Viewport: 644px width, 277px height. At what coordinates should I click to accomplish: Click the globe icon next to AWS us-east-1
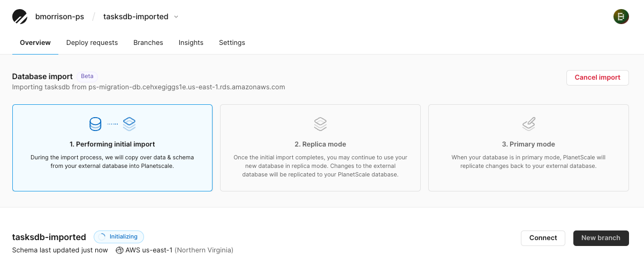(x=119, y=250)
